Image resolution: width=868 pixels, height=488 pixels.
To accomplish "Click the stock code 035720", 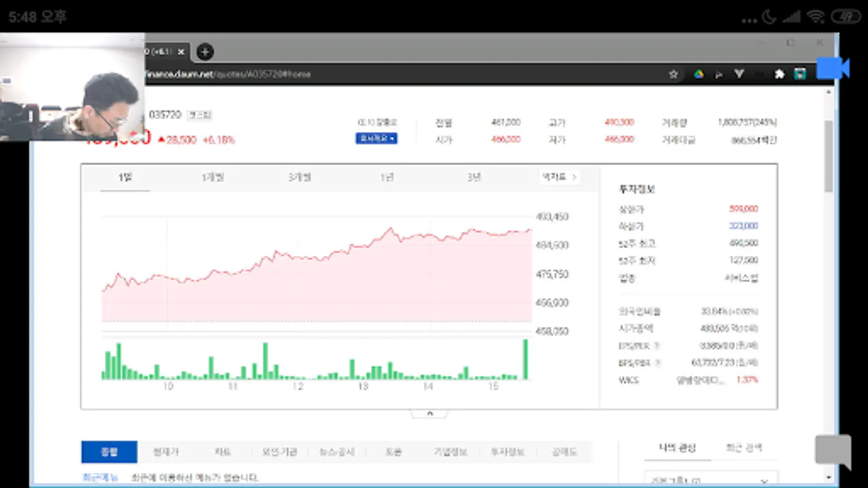I will [x=165, y=114].
